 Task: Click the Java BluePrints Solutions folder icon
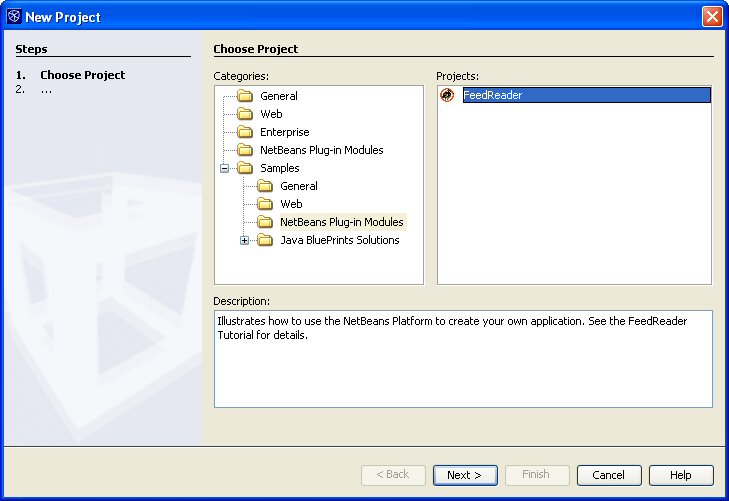[265, 240]
